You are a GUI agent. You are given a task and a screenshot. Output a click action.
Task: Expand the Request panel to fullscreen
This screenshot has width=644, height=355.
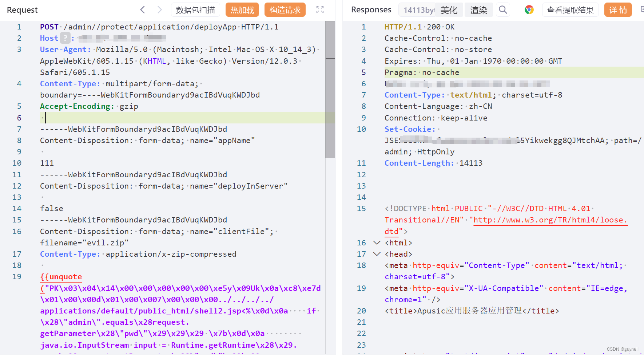pos(320,10)
